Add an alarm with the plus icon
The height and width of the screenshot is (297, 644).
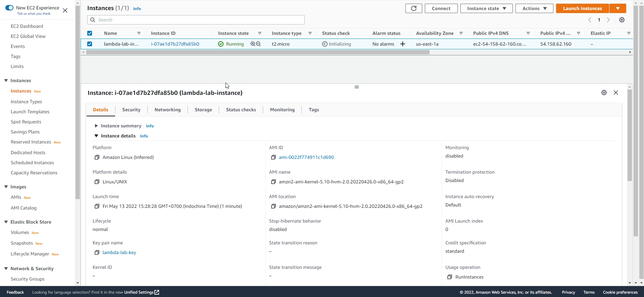coord(403,44)
